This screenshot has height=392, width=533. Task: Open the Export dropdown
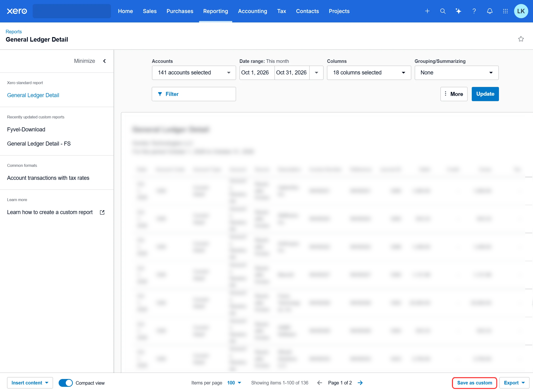coord(514,383)
